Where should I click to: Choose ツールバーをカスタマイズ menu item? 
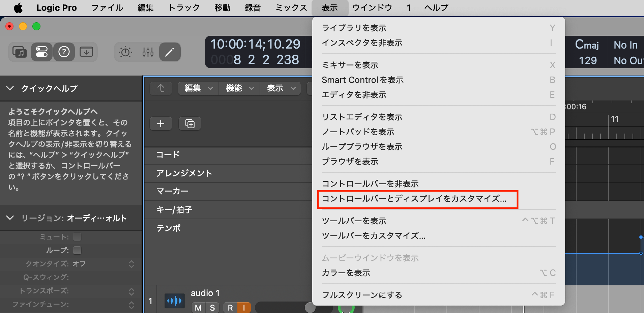click(x=438, y=236)
